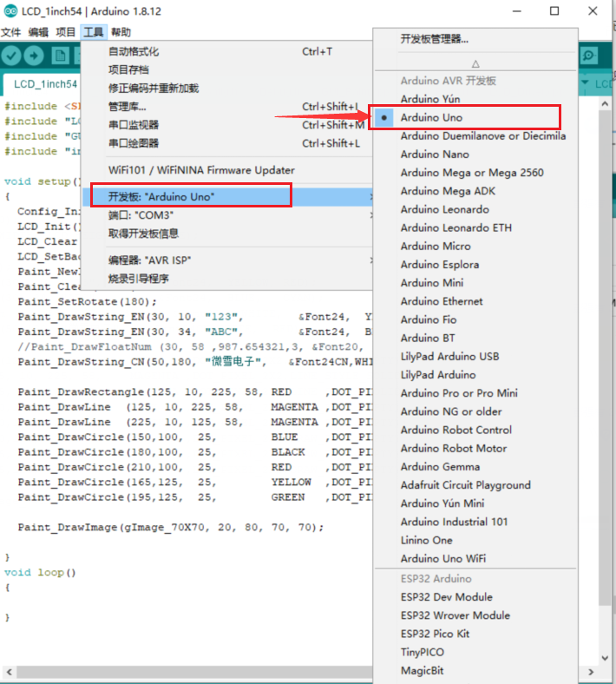The image size is (616, 684).
Task: Expand the 开发板: "Arduino Uno" submenu
Action: [228, 197]
